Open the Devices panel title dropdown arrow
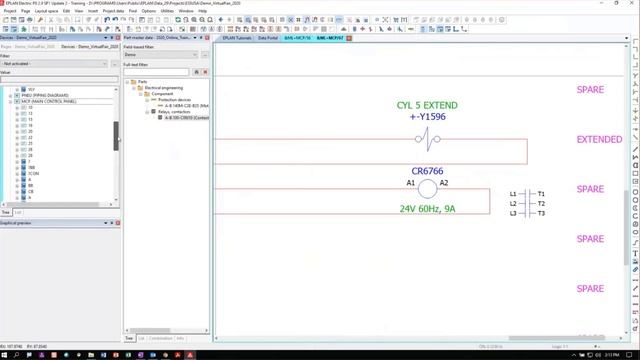 click(105, 38)
